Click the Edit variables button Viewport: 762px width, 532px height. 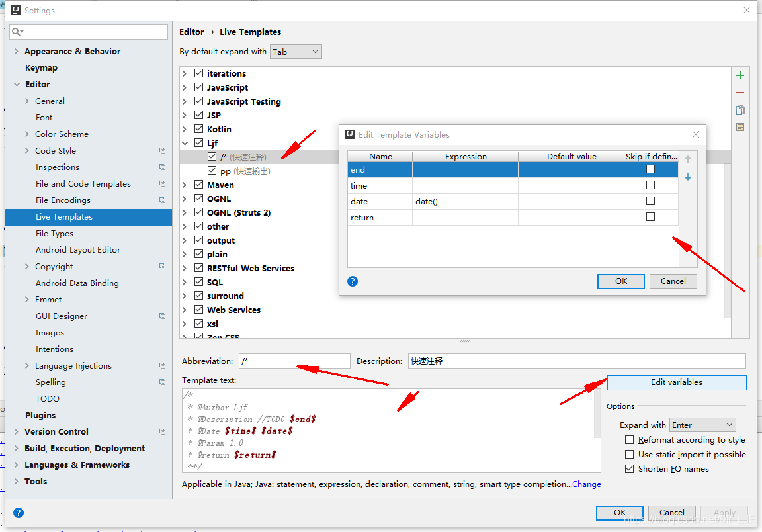tap(677, 382)
